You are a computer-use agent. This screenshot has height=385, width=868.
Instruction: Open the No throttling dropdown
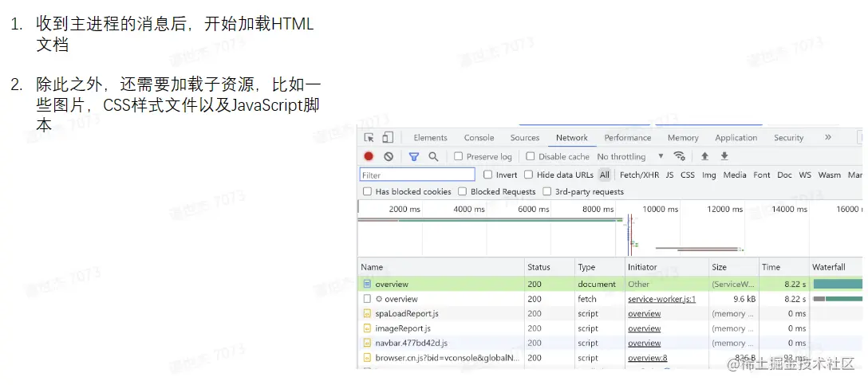click(630, 156)
